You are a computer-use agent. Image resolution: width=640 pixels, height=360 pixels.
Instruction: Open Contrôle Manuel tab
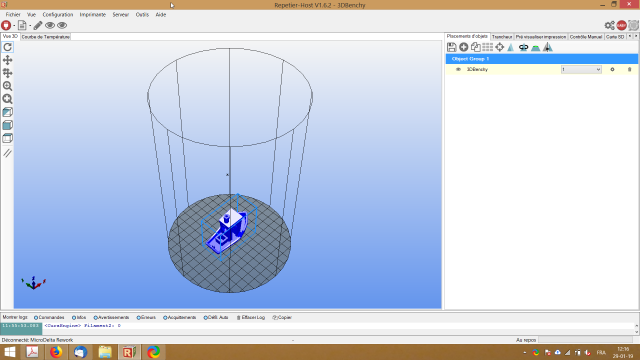(586, 37)
